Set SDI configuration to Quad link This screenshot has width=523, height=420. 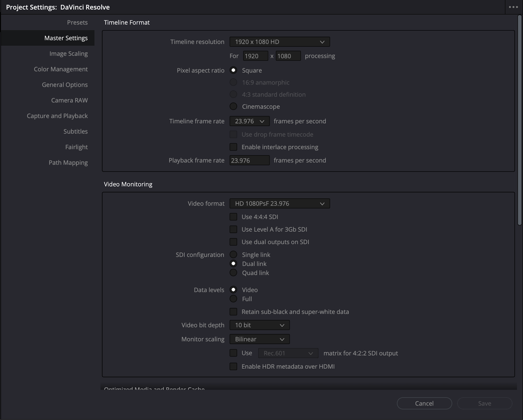coord(233,273)
